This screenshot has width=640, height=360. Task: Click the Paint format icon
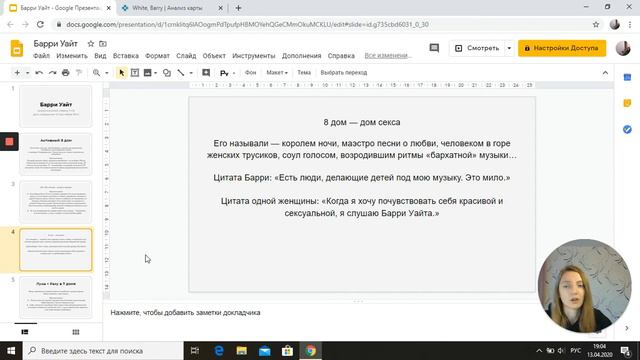pyautogui.click(x=79, y=73)
